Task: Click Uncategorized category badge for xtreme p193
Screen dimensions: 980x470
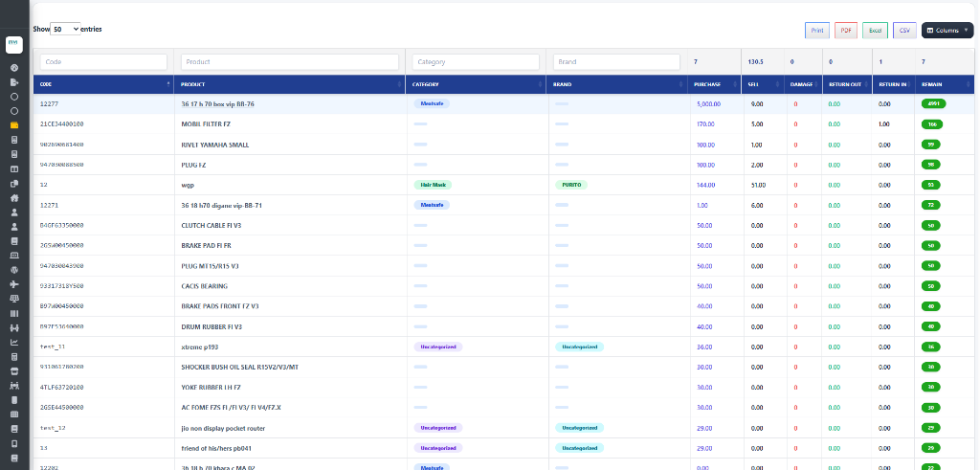Action: point(438,347)
